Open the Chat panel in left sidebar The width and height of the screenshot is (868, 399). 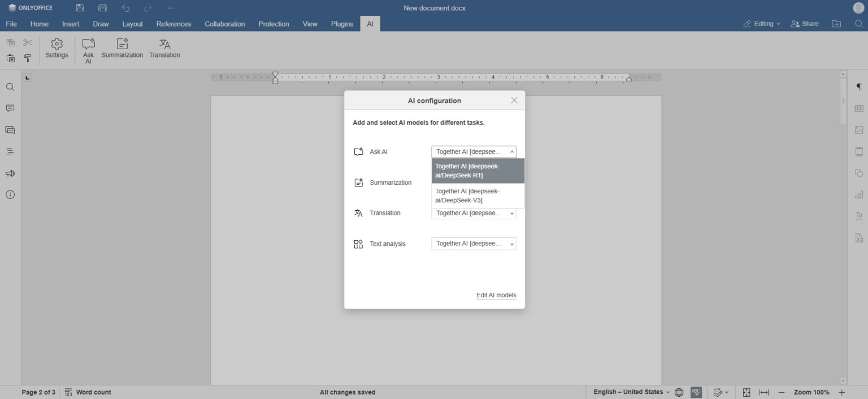coord(10,130)
